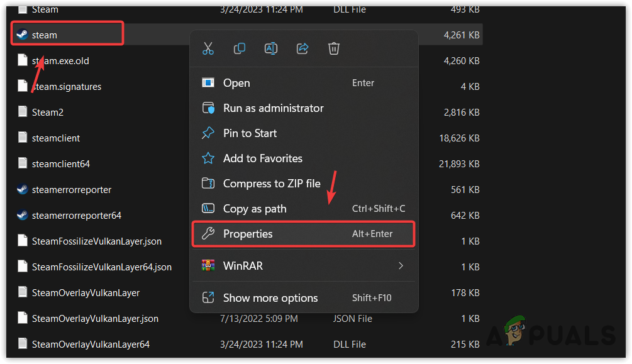Click the shield icon beside Run as administrator
Screen dimensions: 632x364
click(208, 108)
